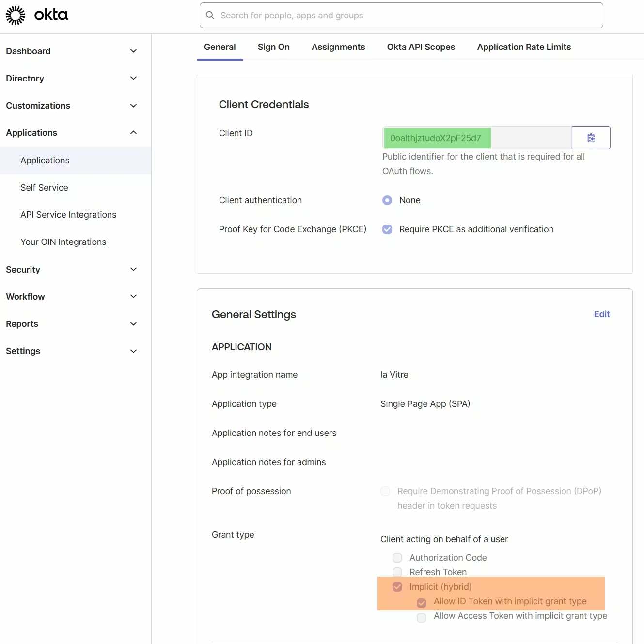Click 'Application notes for end users' label
The width and height of the screenshot is (644, 644).
[x=274, y=433]
